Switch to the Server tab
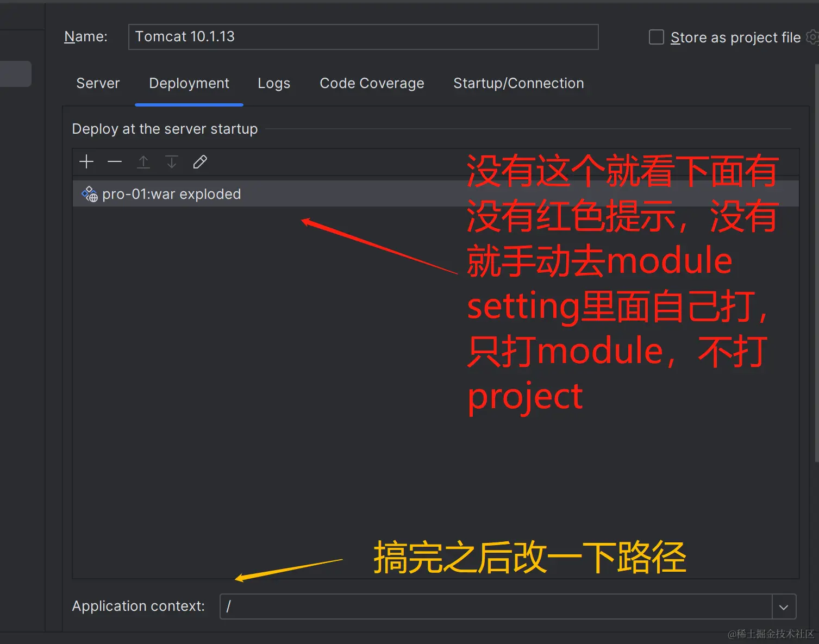The height and width of the screenshot is (644, 819). click(x=98, y=83)
